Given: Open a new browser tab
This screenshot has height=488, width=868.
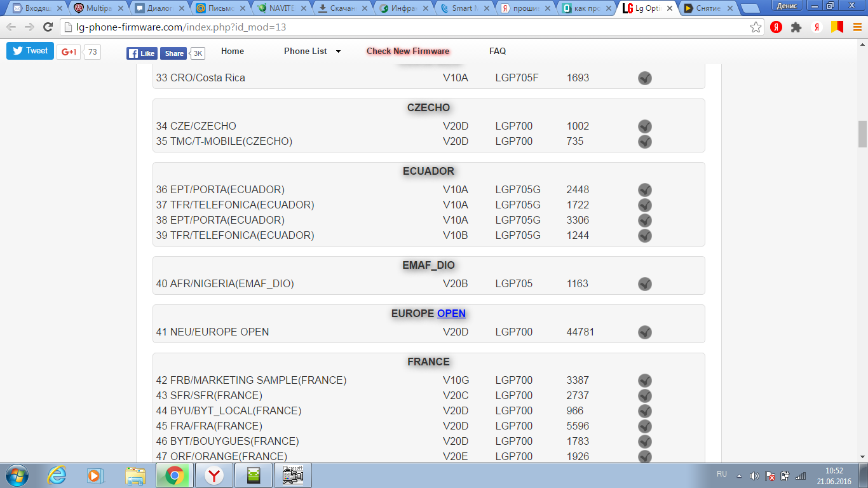Looking at the screenshot, I should (750, 9).
